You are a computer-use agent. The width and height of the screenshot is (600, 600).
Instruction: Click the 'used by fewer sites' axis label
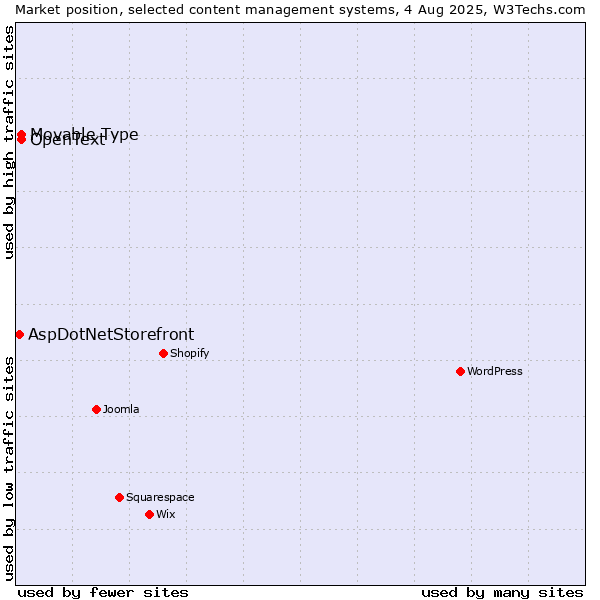[x=103, y=593]
